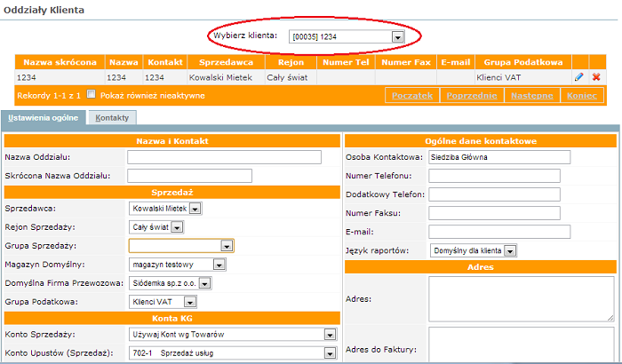622x364 pixels.
Task: Open the Grupa Podatkowa form dropdown
Action: [x=163, y=302]
